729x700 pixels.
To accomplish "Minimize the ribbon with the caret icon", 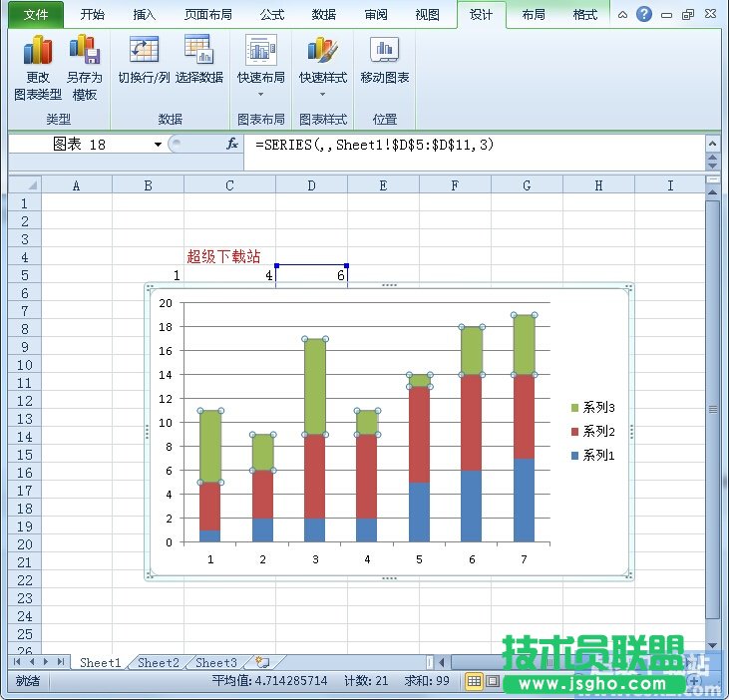I will point(622,15).
